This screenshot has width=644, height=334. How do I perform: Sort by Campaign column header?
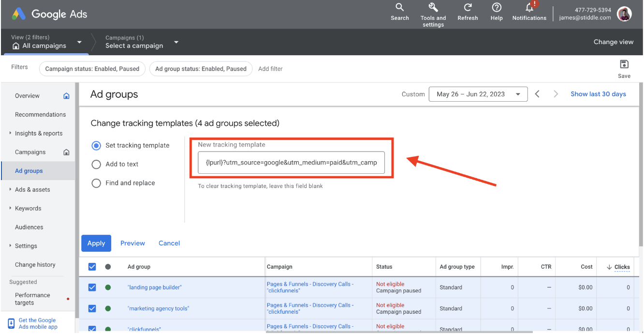(x=279, y=267)
